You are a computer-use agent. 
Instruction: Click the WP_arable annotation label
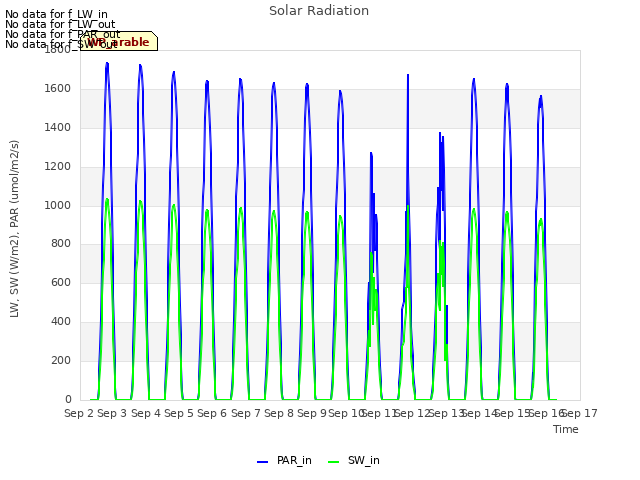click(119, 42)
